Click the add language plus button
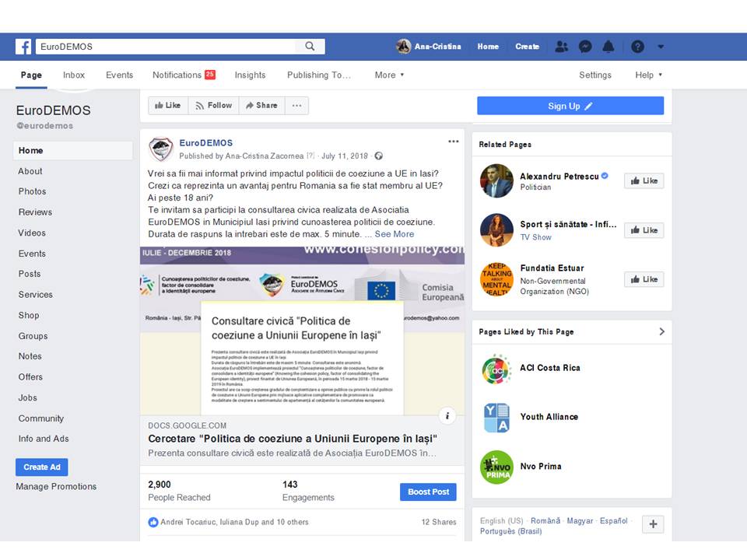 [x=653, y=524]
